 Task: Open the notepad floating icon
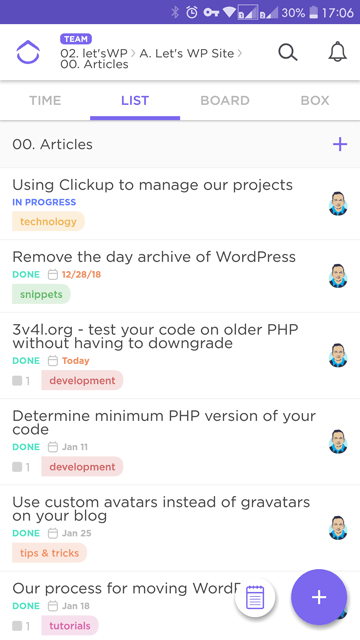(x=255, y=598)
